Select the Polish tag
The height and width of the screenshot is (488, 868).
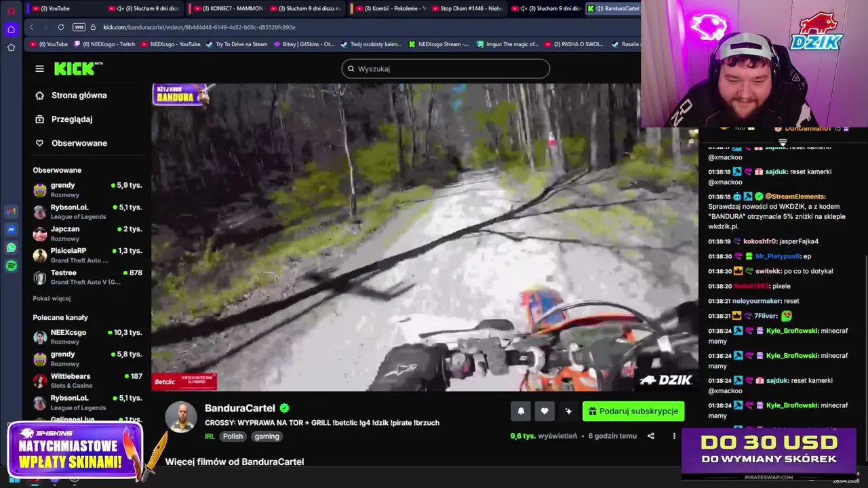[233, 436]
